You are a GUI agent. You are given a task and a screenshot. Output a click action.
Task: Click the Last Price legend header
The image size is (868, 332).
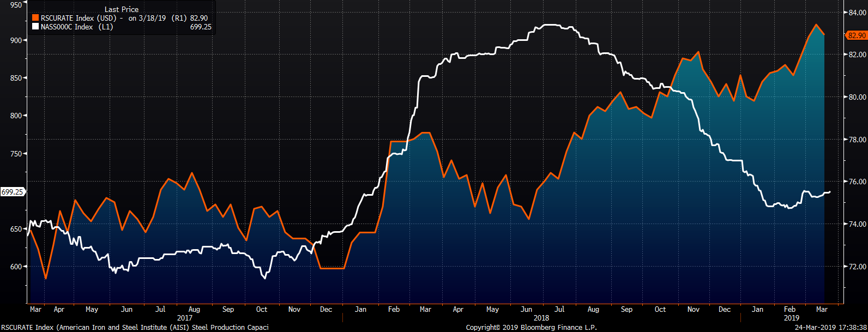[122, 9]
